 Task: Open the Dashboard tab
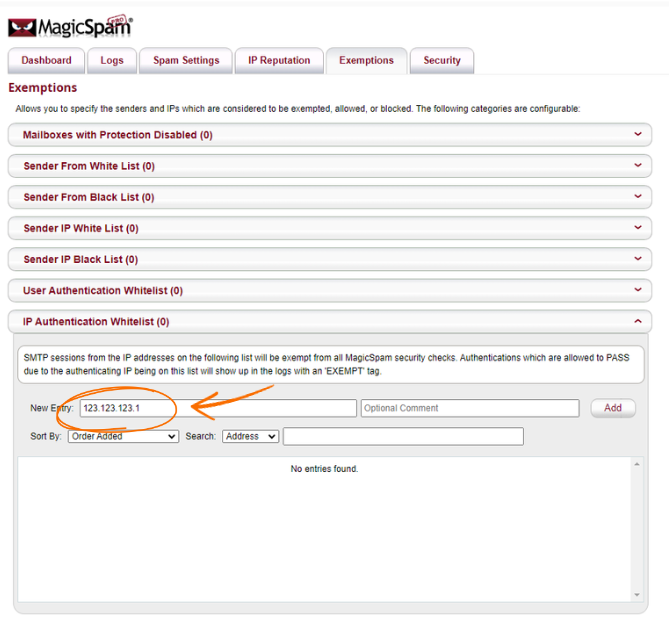coord(47,61)
